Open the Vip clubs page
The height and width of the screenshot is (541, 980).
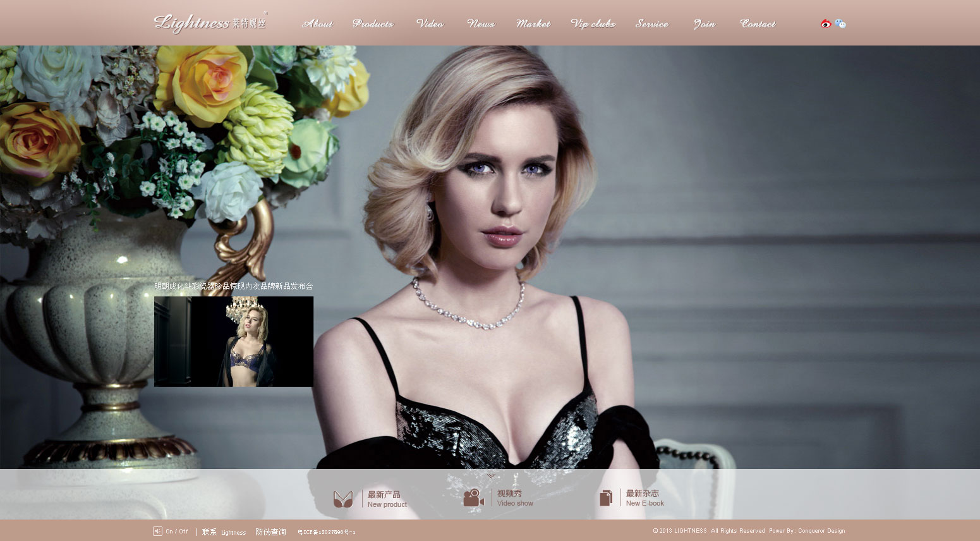pos(593,24)
